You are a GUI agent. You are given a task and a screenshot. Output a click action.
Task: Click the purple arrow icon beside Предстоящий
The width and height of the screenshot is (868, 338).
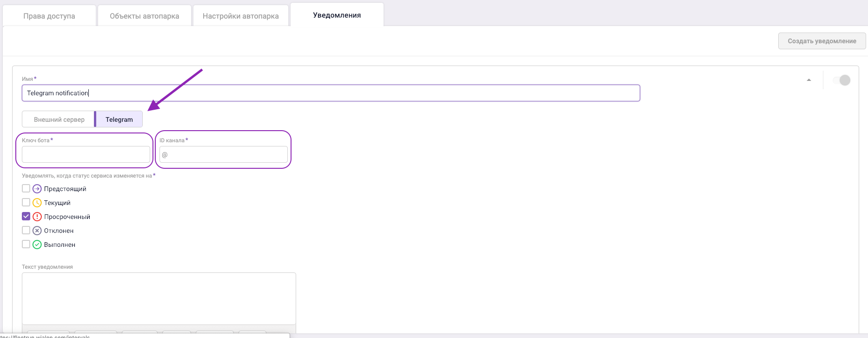point(37,189)
